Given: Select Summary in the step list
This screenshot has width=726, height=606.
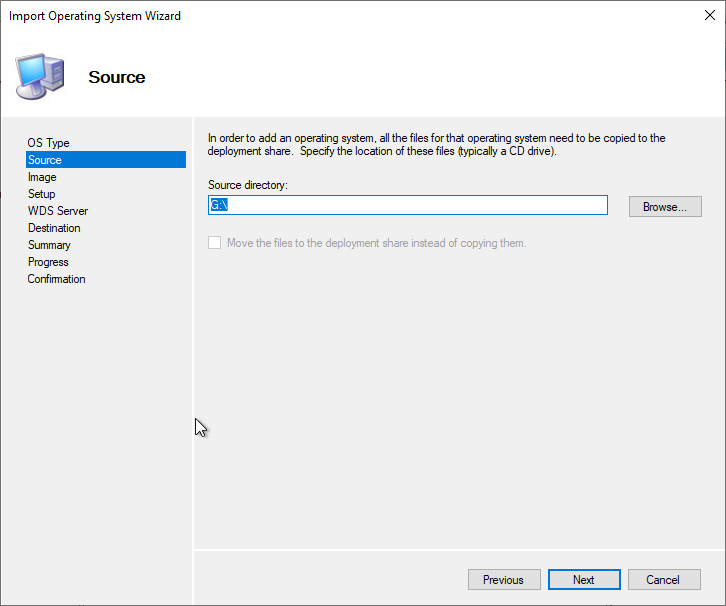Looking at the screenshot, I should pyautogui.click(x=49, y=245).
